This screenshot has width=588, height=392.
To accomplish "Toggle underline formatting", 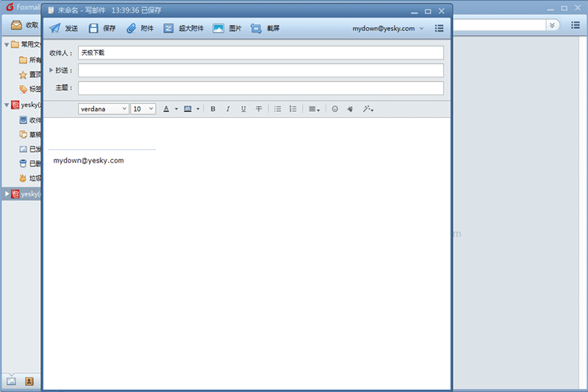I will tap(243, 109).
